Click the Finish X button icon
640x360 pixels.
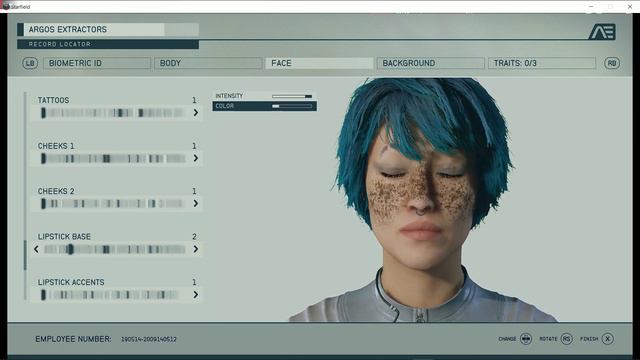pos(607,339)
